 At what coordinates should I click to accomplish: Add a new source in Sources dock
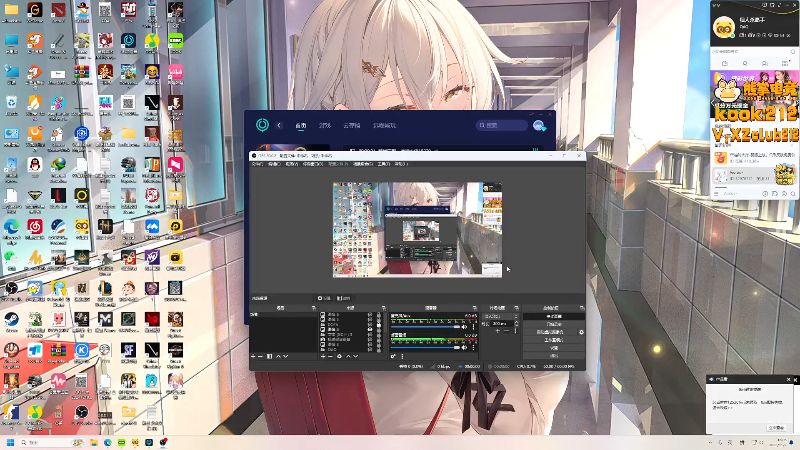click(323, 356)
